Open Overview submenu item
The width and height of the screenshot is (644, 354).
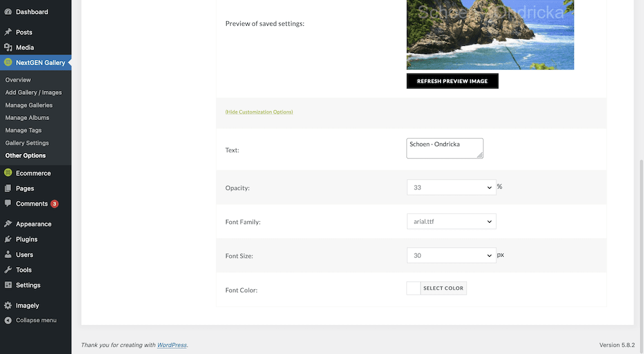click(18, 80)
